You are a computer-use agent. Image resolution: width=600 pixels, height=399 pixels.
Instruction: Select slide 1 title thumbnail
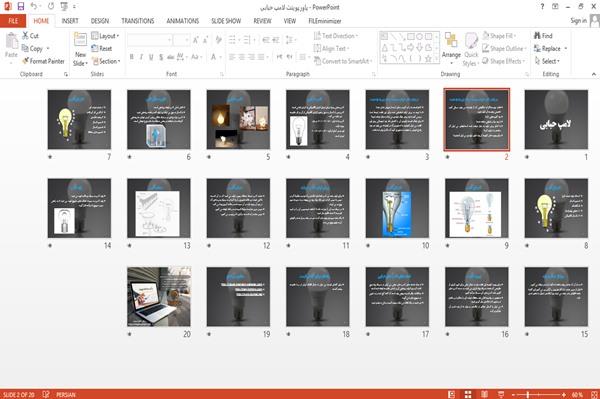(556, 119)
